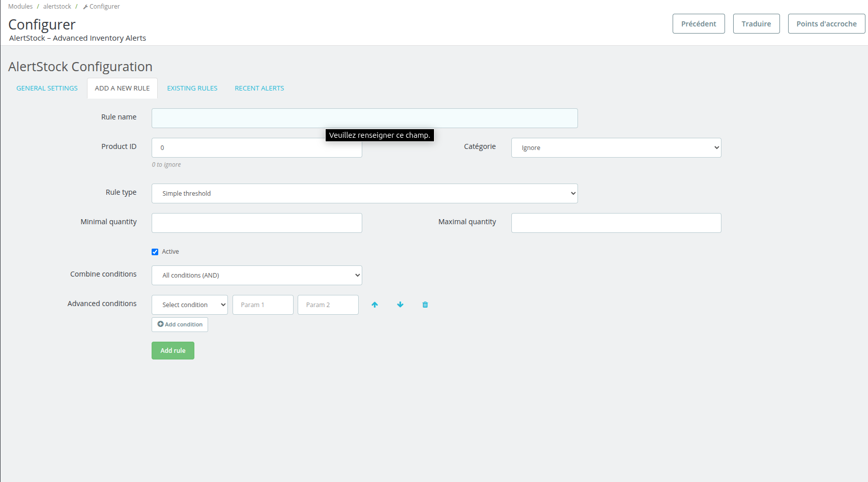Viewport: 868px width, 482px height.
Task: Open the Catégorie dropdown
Action: [x=616, y=147]
